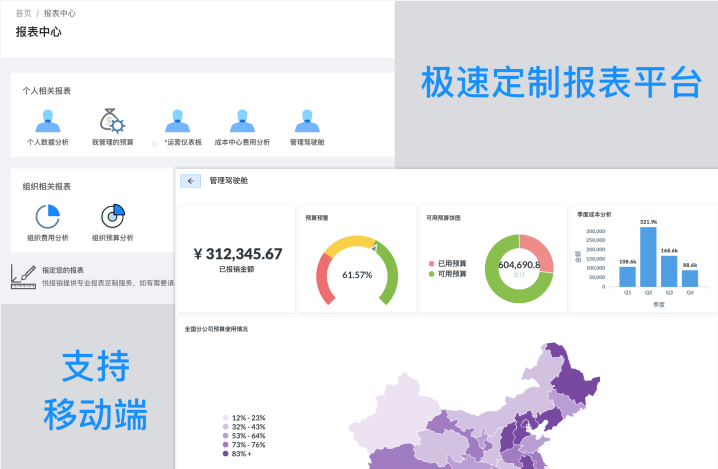Open 成本中心费用分析 report icon
The width and height of the screenshot is (718, 469).
241,121
